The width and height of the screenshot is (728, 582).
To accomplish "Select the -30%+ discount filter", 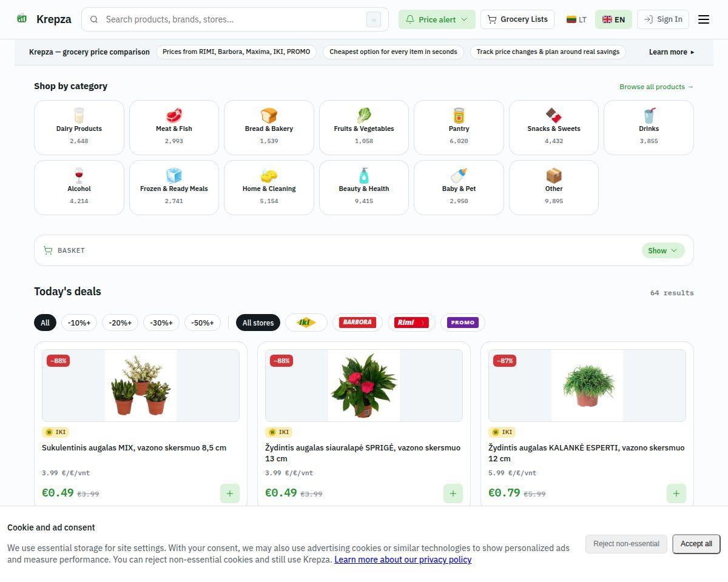I will click(161, 323).
